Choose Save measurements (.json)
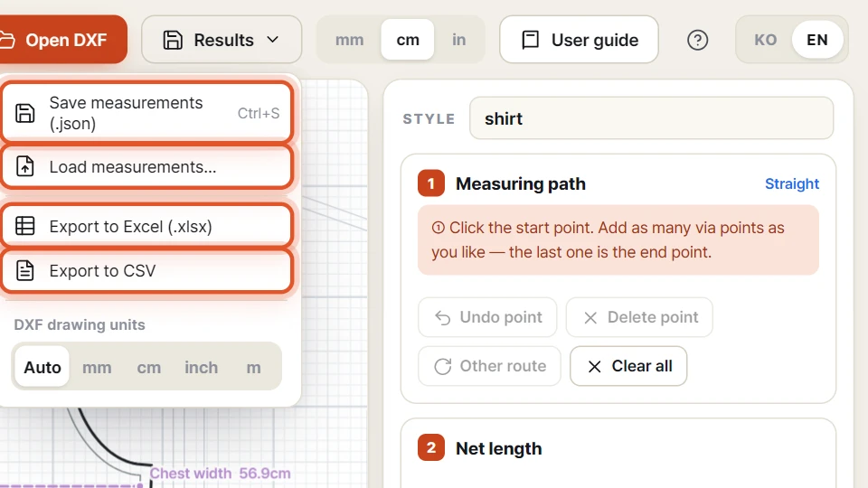Image resolution: width=868 pixels, height=488 pixels. (146, 113)
